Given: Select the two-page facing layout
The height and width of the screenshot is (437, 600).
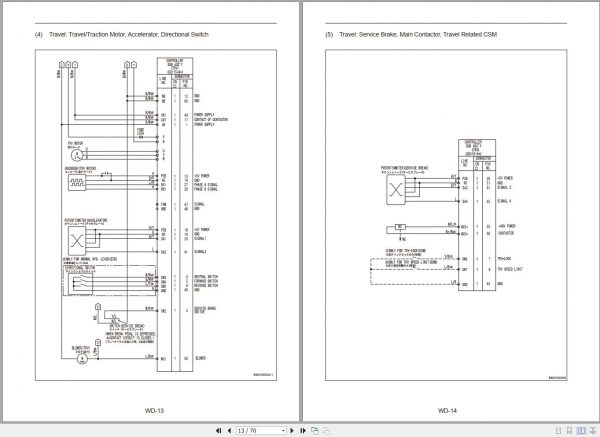Looking at the screenshot, I should click(x=581, y=431).
